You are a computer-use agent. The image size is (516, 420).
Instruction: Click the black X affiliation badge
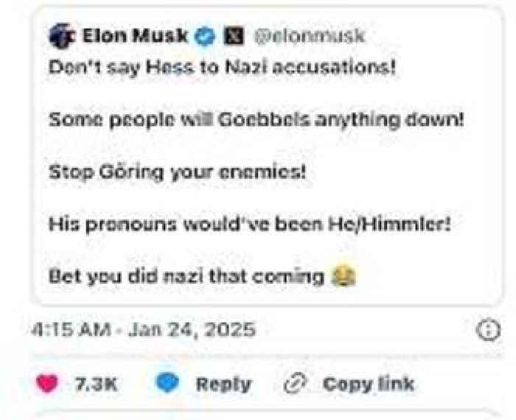(234, 36)
